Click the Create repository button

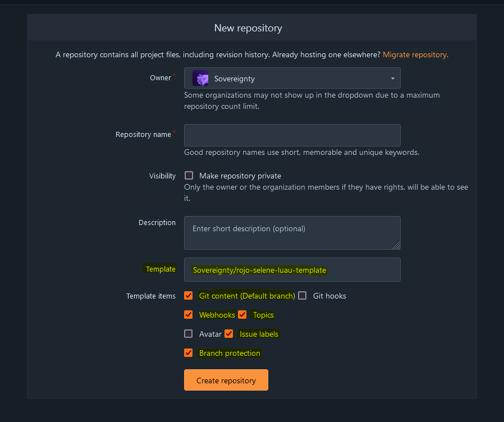[226, 380]
